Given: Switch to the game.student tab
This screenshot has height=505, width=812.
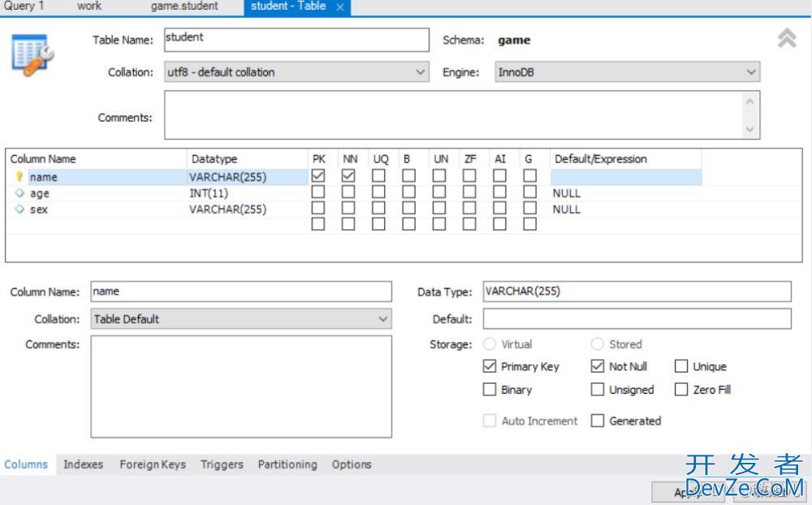Looking at the screenshot, I should coord(184,6).
